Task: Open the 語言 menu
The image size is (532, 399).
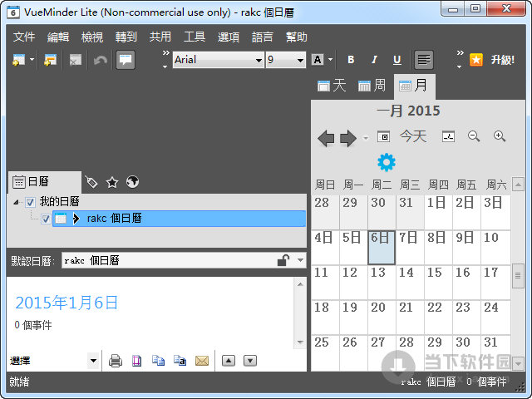Action: coord(263,37)
